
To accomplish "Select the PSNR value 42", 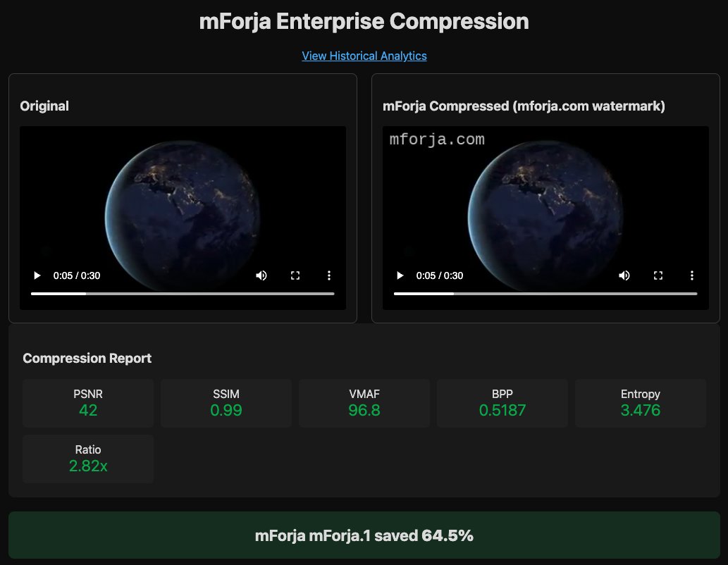I will (88, 411).
